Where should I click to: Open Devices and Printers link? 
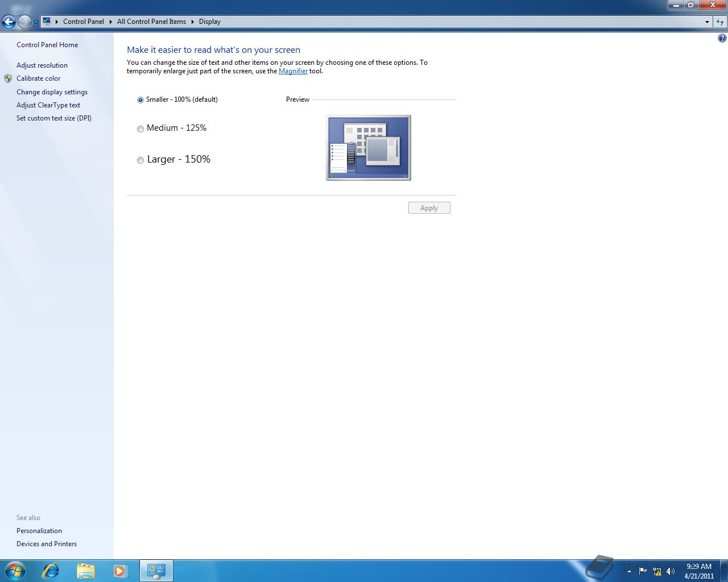click(47, 544)
